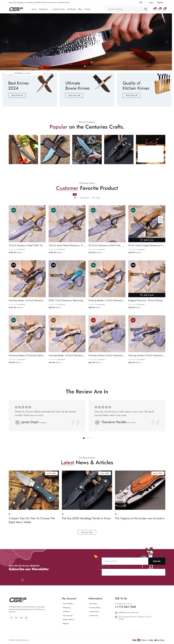Viewport: 174px width, 644px height.
Task: Open the YouTube footer icon
Action: pyautogui.click(x=21, y=617)
